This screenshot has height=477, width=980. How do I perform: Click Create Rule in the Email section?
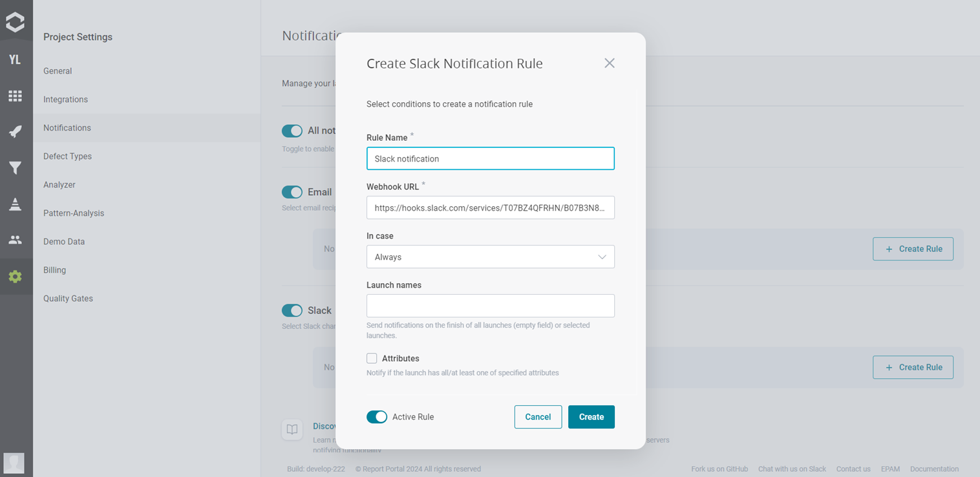(913, 249)
